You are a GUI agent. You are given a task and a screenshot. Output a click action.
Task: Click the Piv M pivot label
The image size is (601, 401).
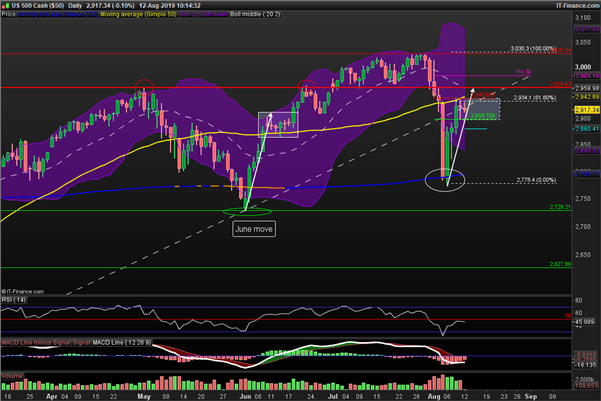[524, 72]
